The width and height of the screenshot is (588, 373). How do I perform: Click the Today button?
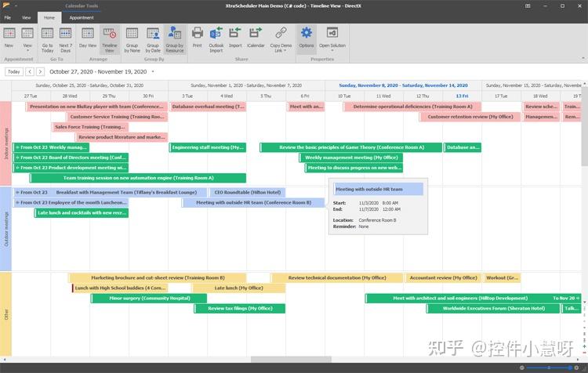coord(14,71)
